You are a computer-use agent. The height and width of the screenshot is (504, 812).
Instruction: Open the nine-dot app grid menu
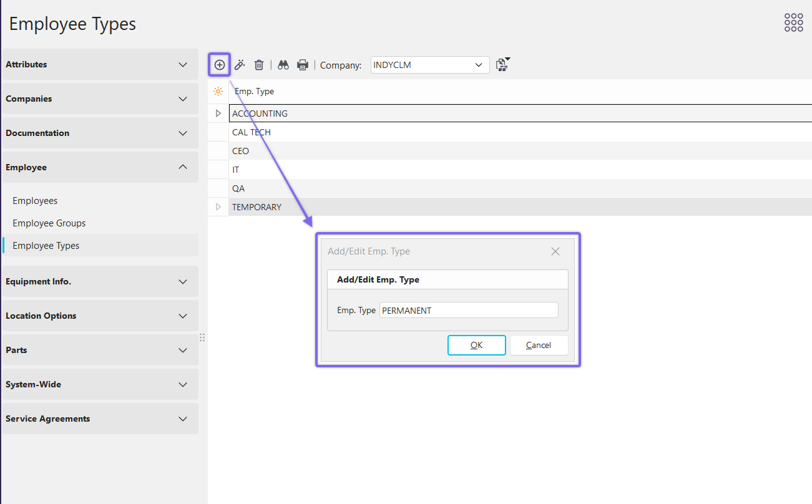(x=793, y=22)
